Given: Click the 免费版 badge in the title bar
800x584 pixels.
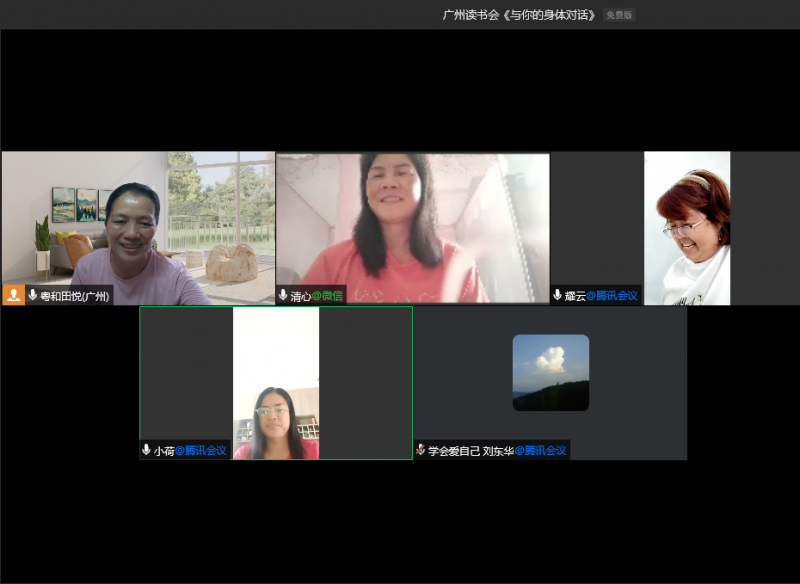Looking at the screenshot, I should pos(619,15).
